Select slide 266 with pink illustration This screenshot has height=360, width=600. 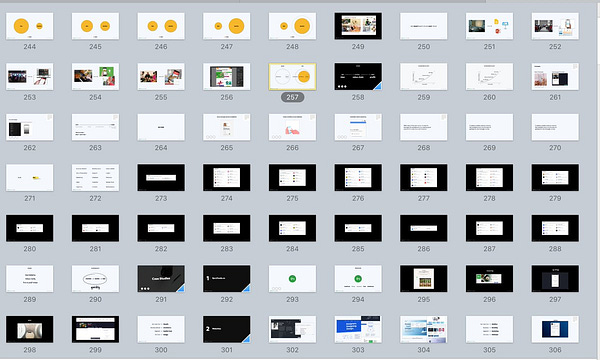292,127
